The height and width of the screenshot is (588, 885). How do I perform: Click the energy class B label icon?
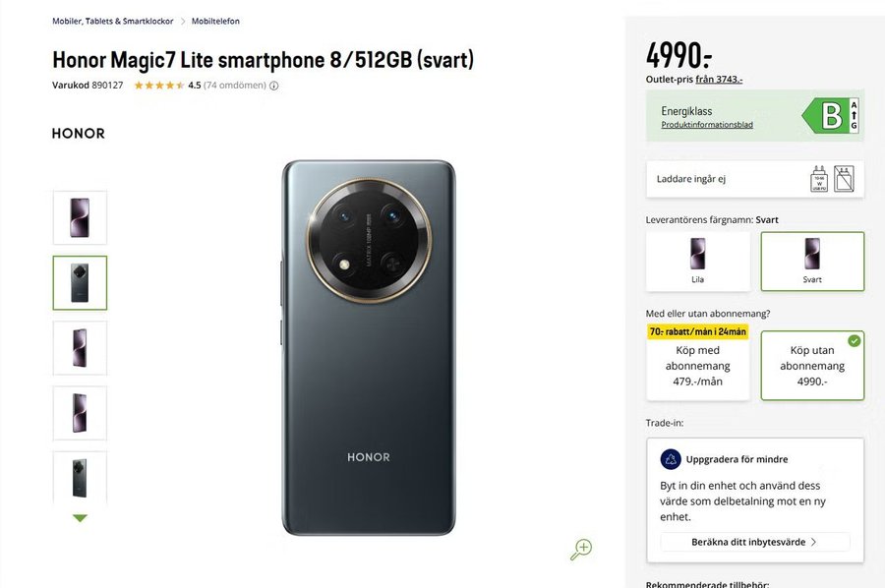[831, 116]
